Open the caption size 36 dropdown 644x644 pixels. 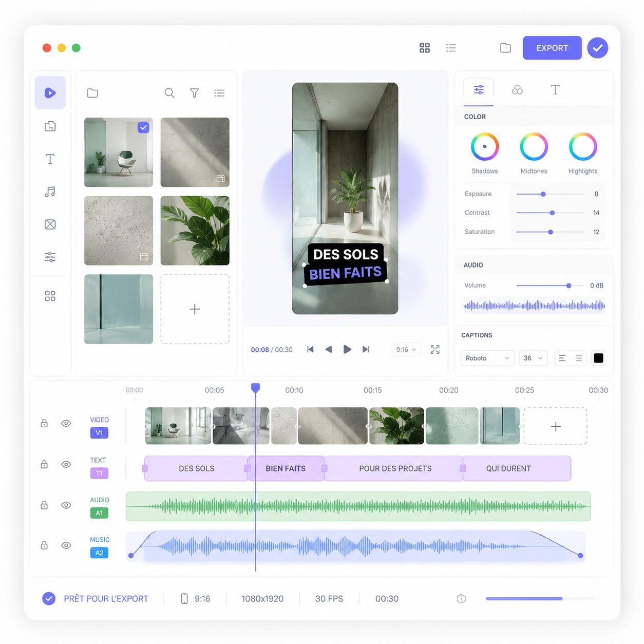[533, 358]
